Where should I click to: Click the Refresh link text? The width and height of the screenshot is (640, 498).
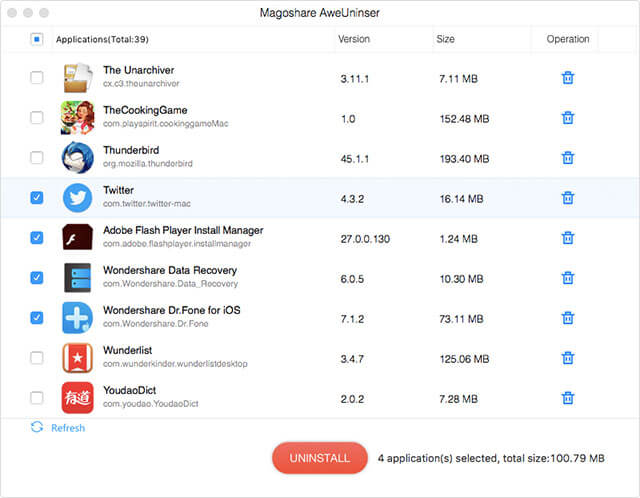pyautogui.click(x=68, y=428)
